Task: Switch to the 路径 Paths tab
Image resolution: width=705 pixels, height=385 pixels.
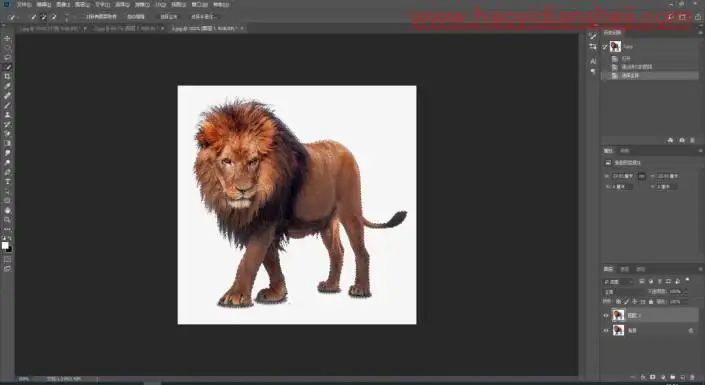Action: (641, 269)
